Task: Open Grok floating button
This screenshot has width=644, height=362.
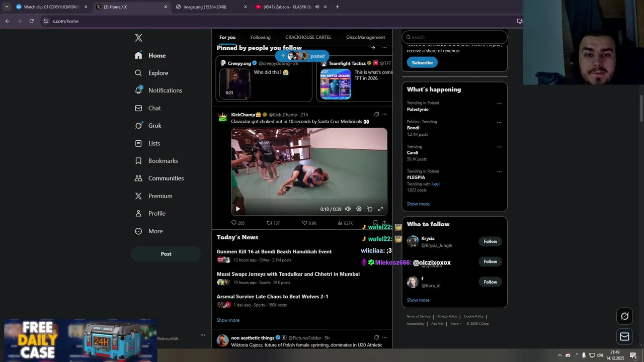Action: click(625, 316)
